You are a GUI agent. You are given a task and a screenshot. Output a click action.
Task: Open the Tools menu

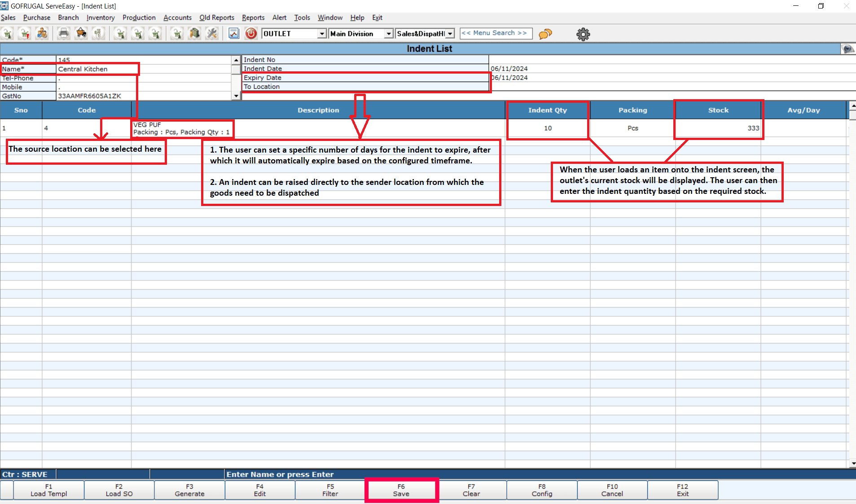pos(302,18)
